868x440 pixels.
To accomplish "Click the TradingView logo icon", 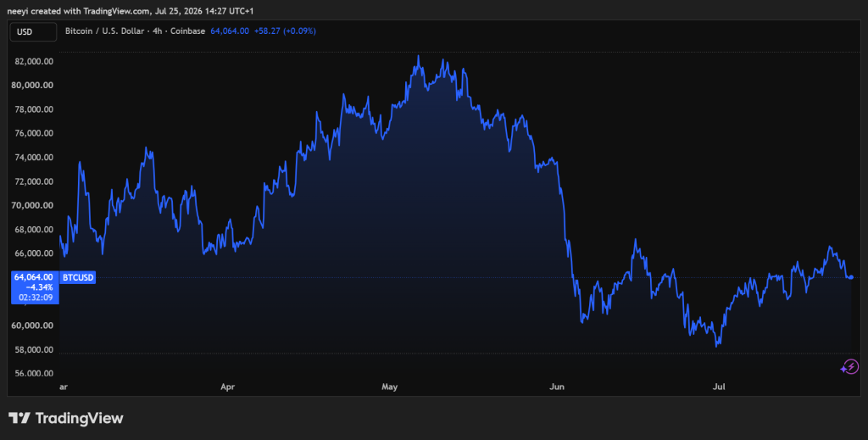I will point(19,418).
